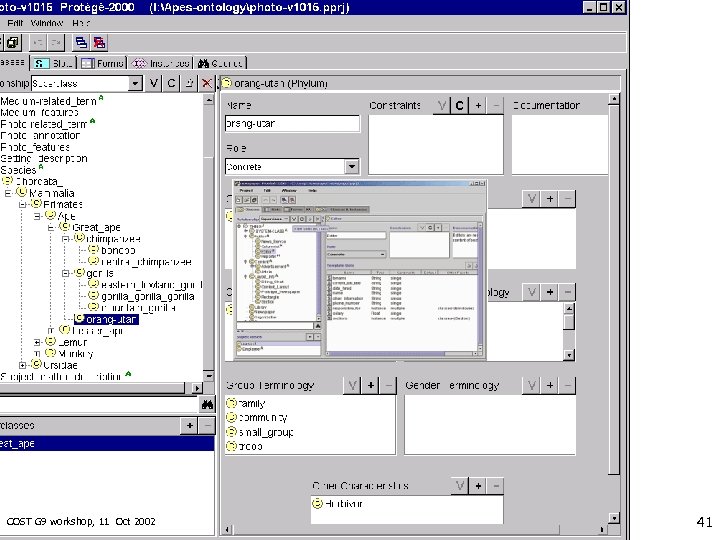Click the V button in Constraints header
Viewport: 720px width, 540px height.
pos(442,106)
